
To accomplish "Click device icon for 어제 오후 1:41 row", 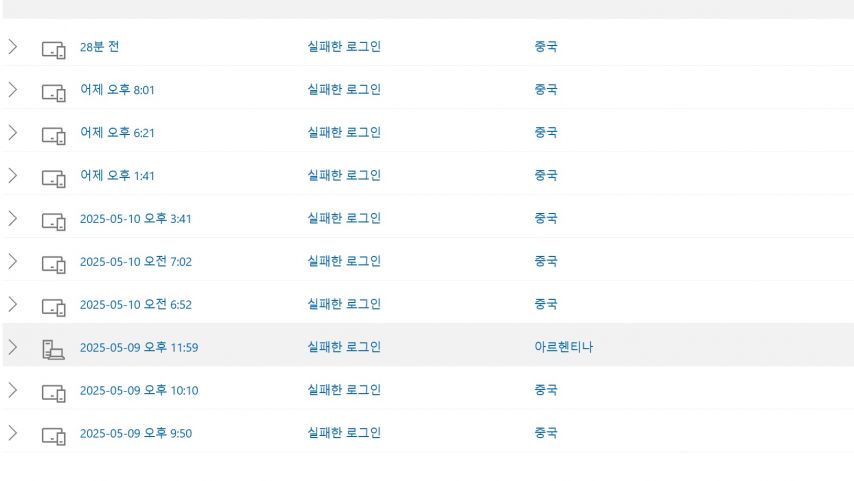I will point(53,179).
